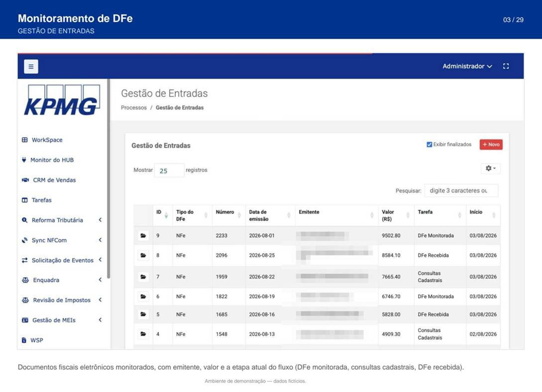Viewport: 542px width, 392px height.
Task: Open folder icon for entry ID 4
Action: 143,334
